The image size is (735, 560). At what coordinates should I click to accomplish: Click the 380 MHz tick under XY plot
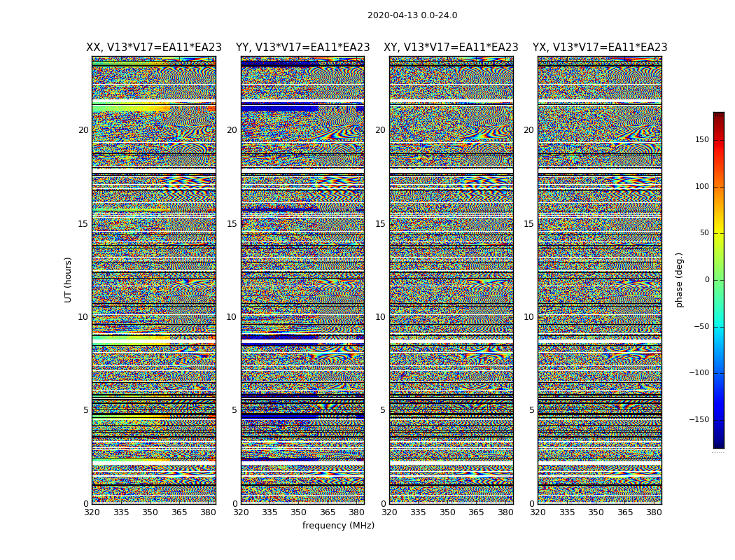pos(505,512)
